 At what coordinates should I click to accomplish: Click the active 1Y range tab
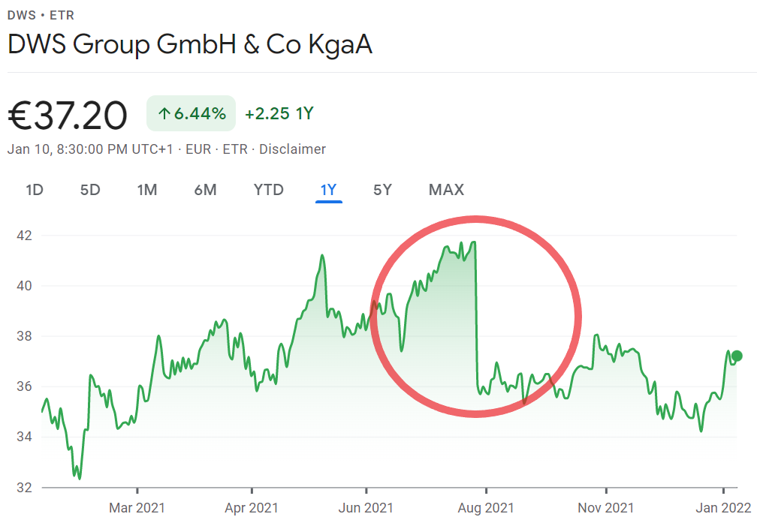(x=328, y=190)
